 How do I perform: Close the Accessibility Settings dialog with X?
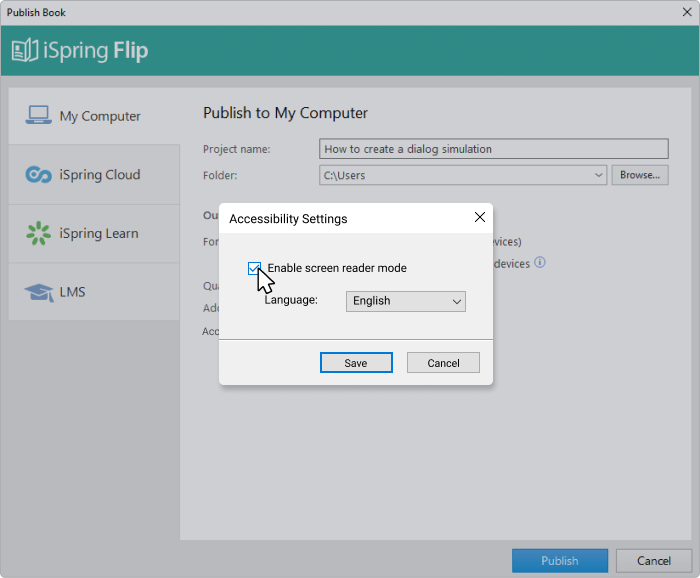480,217
